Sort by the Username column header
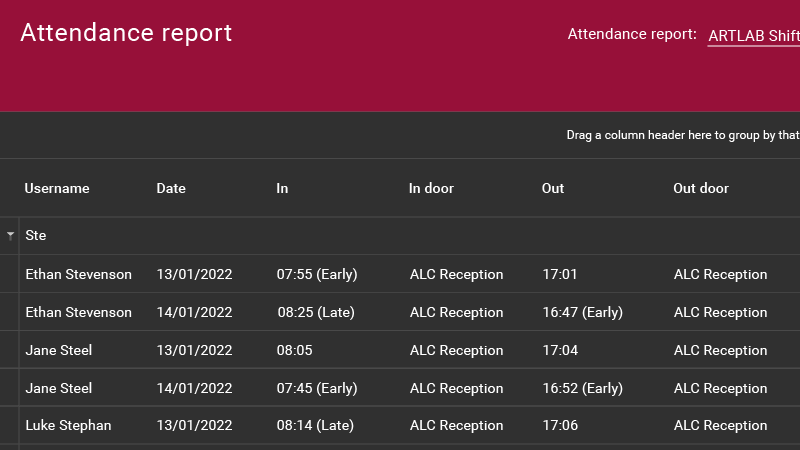This screenshot has width=800, height=450. pos(57,188)
